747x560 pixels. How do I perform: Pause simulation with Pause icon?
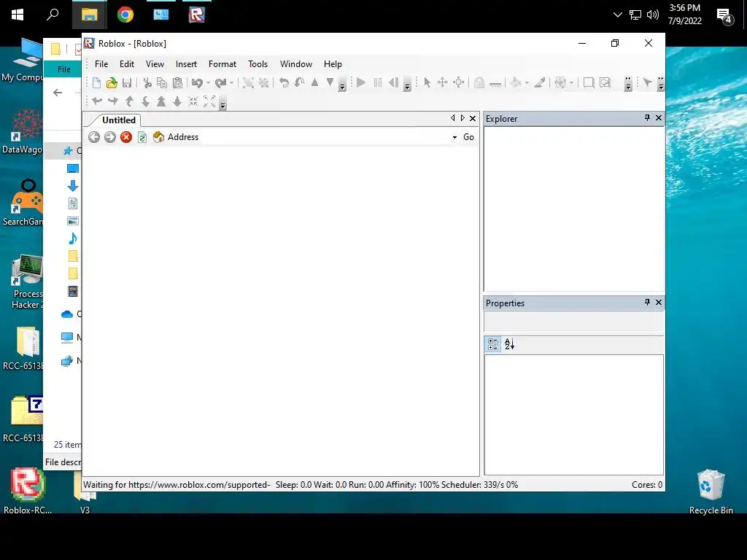click(378, 83)
